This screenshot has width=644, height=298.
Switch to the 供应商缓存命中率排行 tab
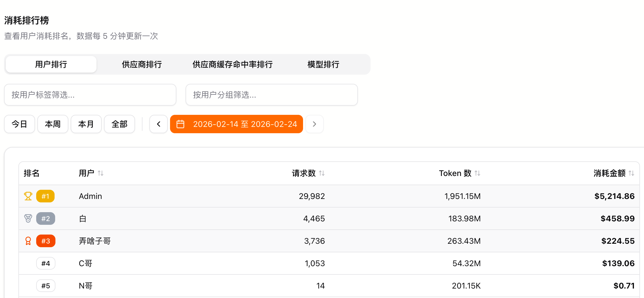tap(232, 64)
